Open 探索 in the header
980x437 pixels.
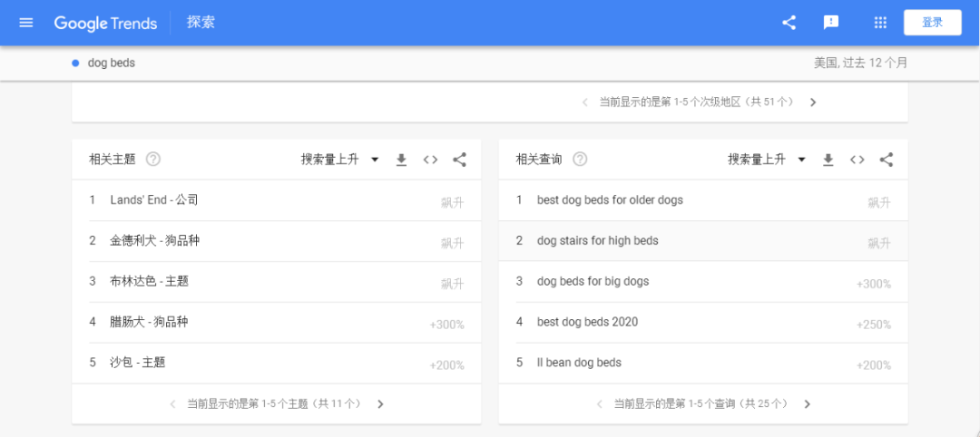pyautogui.click(x=201, y=23)
